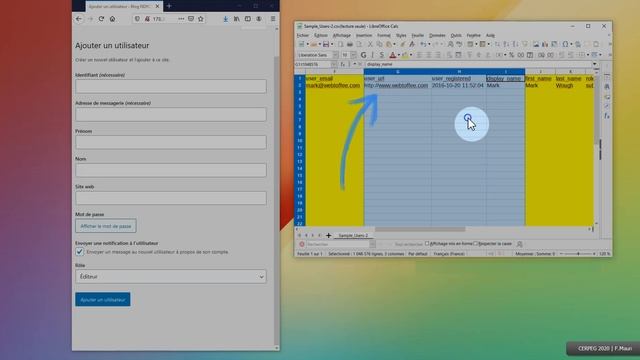Expand the formula bar input line arrow
Image resolution: width=640 pixels, height=360 pixels.
(595, 64)
